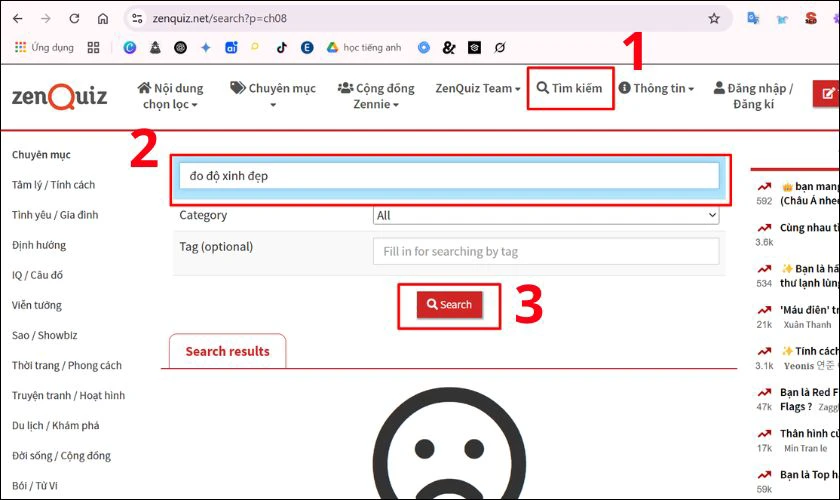The height and width of the screenshot is (500, 840).
Task: Open trending quiz "'Máu điên'" by Xuân Thanh
Action: tap(809, 310)
